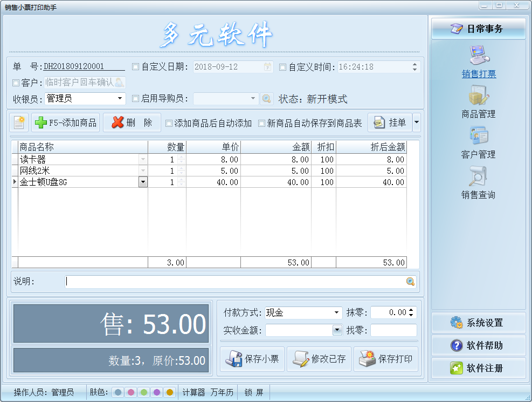Click the 挂单 button

(x=390, y=122)
